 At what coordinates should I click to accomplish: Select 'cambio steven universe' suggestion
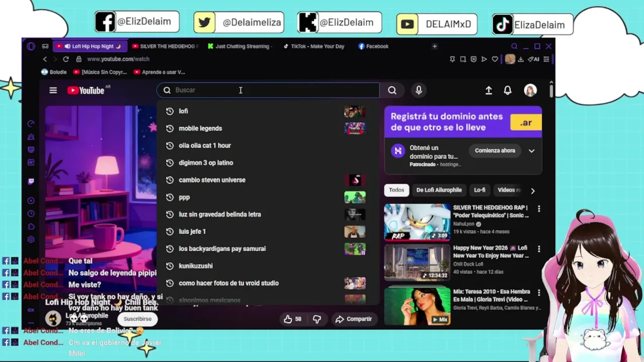pyautogui.click(x=268, y=180)
